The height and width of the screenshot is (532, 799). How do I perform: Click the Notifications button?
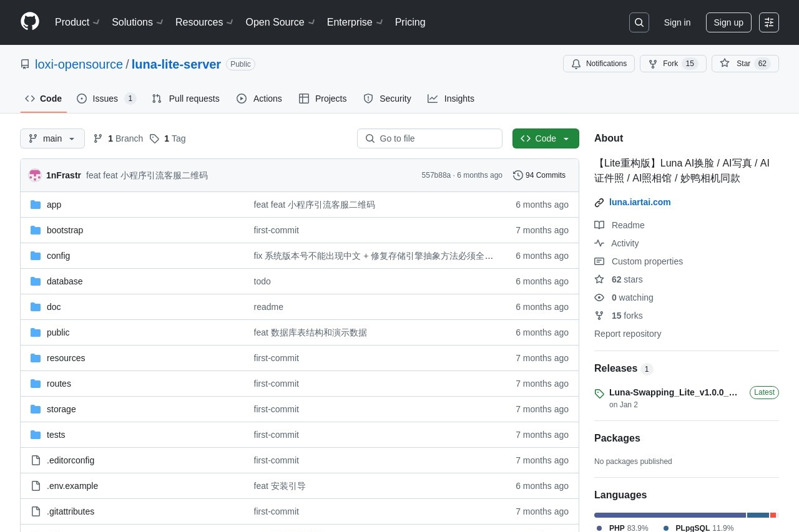click(x=599, y=64)
